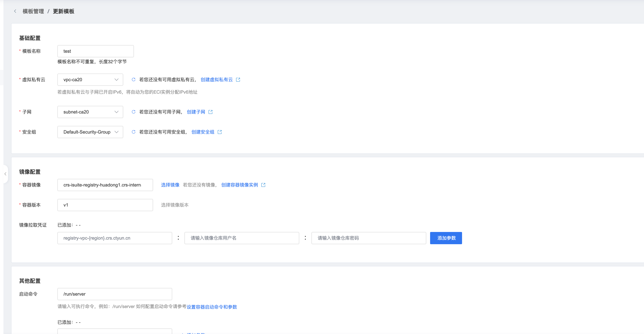
Task: Open the vpc-ca20 dropdown
Action: (x=90, y=80)
